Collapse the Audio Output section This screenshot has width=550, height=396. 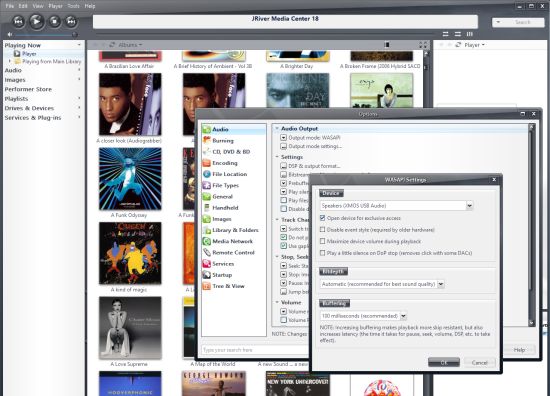(277, 129)
